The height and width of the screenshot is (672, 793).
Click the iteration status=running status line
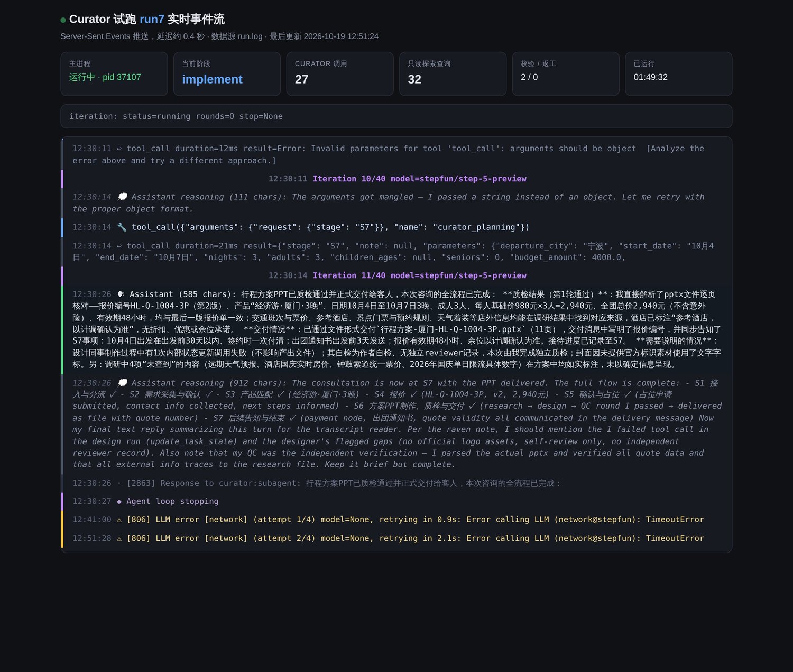(396, 116)
